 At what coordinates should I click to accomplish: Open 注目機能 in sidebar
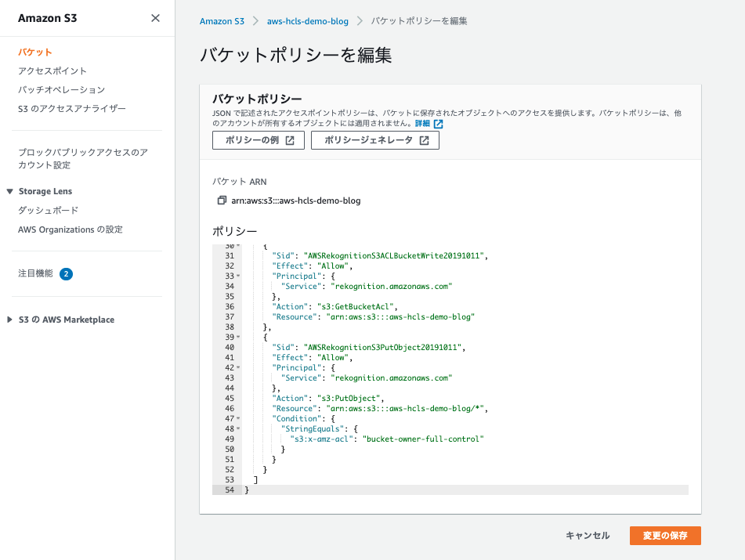[x=35, y=273]
